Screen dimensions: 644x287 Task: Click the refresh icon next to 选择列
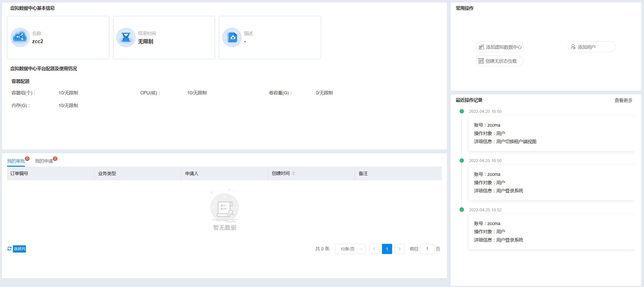click(9, 249)
